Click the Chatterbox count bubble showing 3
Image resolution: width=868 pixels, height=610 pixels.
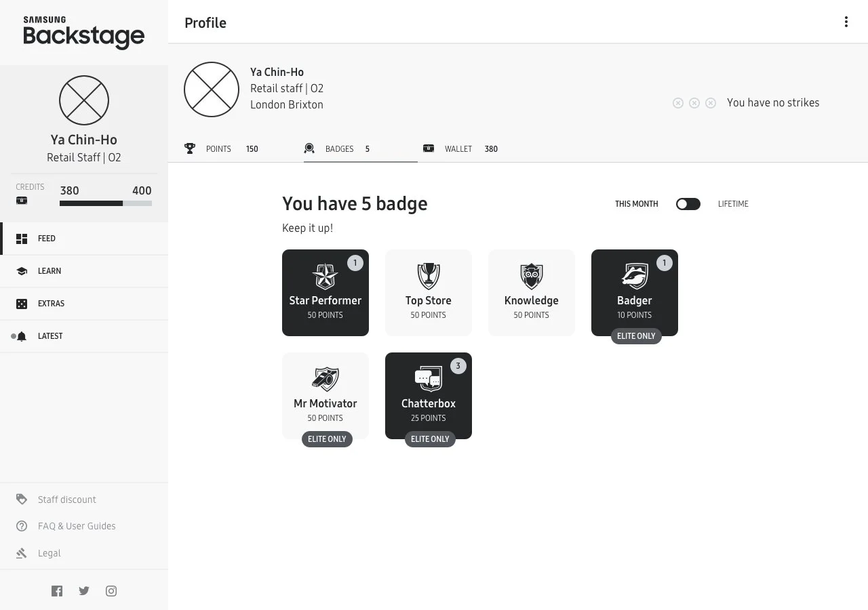(458, 366)
